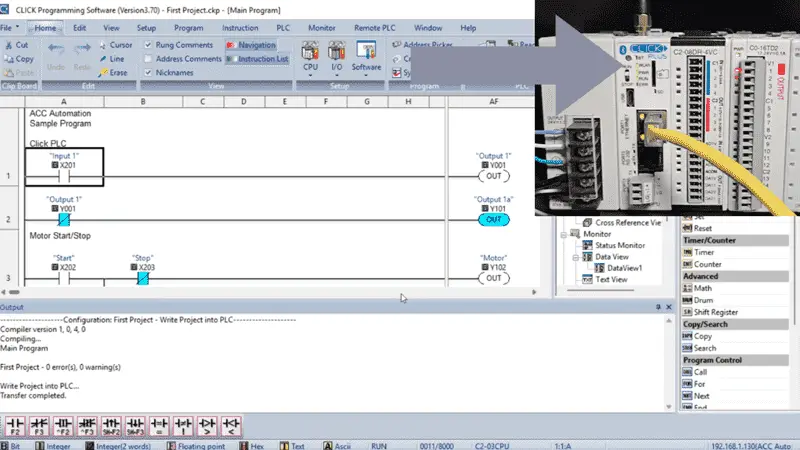This screenshot has width=800, height=450.
Task: Insert not-equal compare contact
Action: tap(183, 426)
